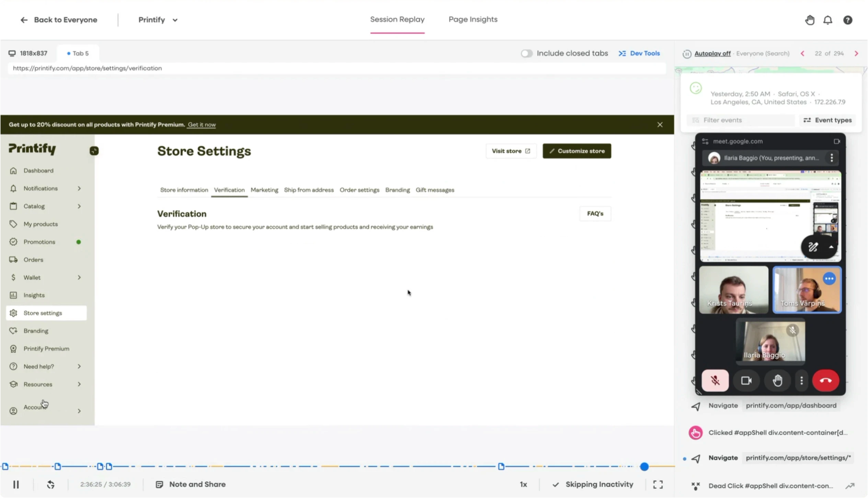Screen dimensions: 868x498
Task: Open the help question mark icon
Action: (847, 20)
